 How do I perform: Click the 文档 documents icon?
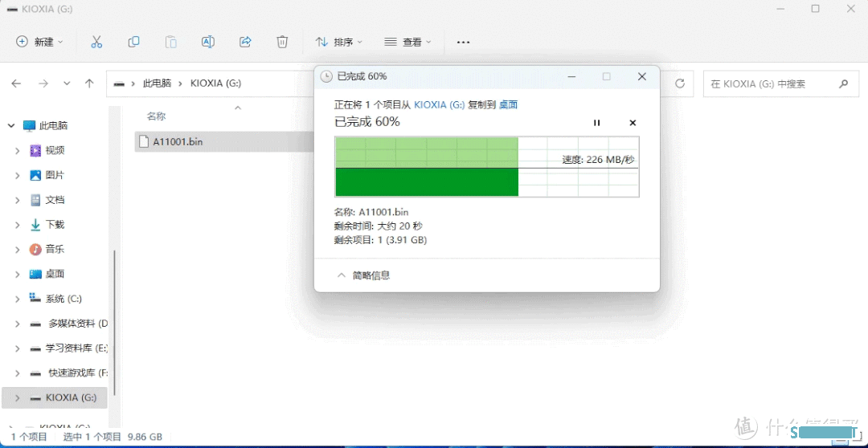click(x=35, y=200)
